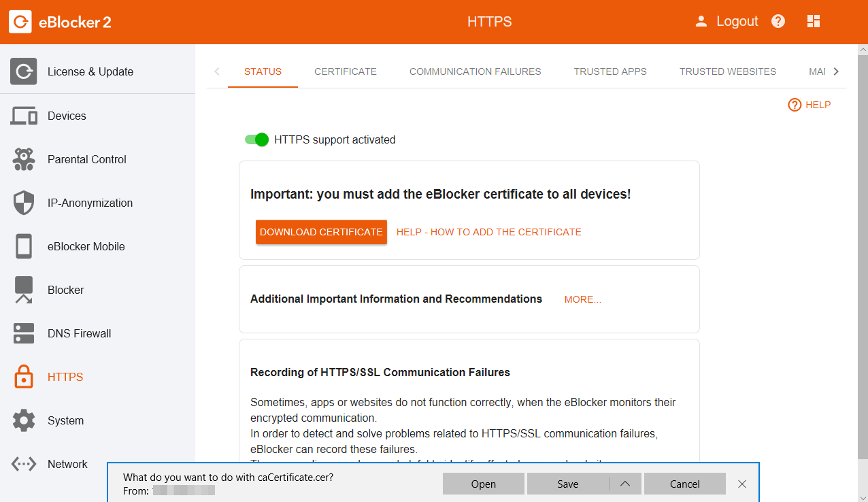Expand MORE... additional information link

[x=583, y=299]
